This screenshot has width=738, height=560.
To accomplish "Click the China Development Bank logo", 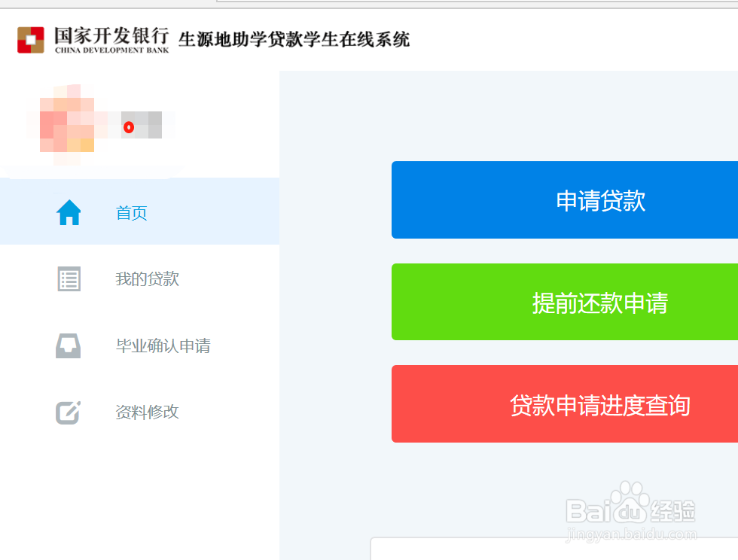I will point(32,38).
